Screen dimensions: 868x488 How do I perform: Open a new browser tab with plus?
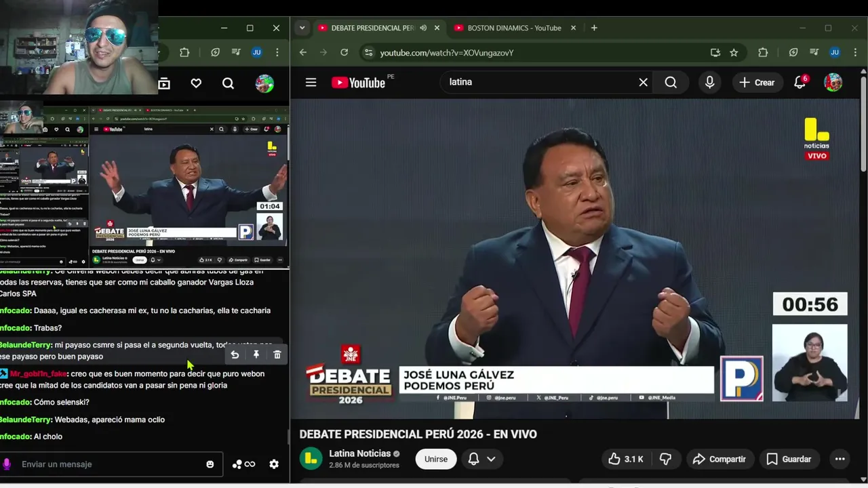coord(594,28)
